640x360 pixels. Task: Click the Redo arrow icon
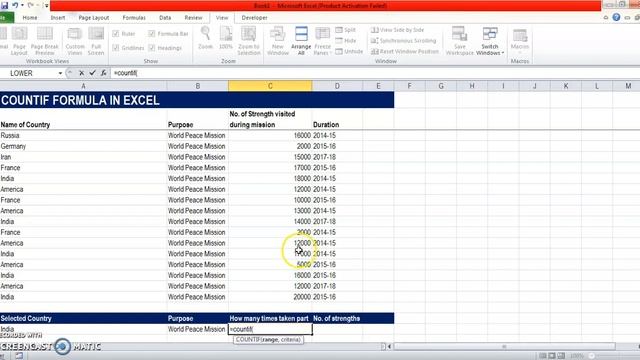[x=31, y=5]
